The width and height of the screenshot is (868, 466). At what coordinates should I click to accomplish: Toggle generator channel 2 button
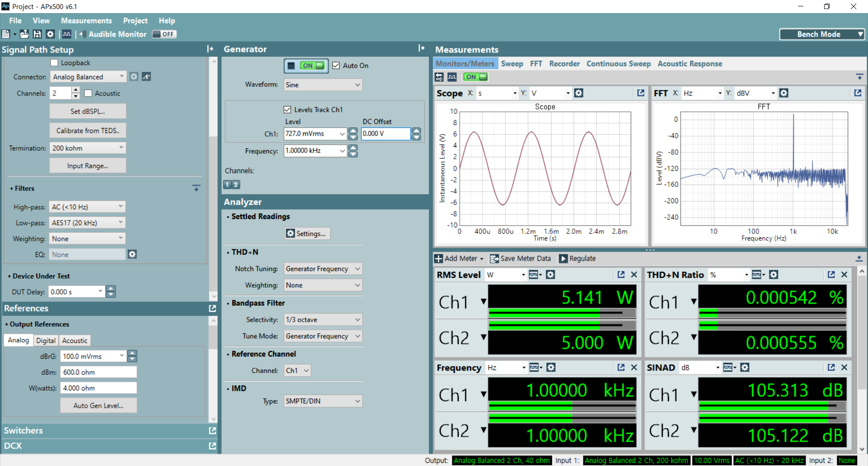point(236,184)
